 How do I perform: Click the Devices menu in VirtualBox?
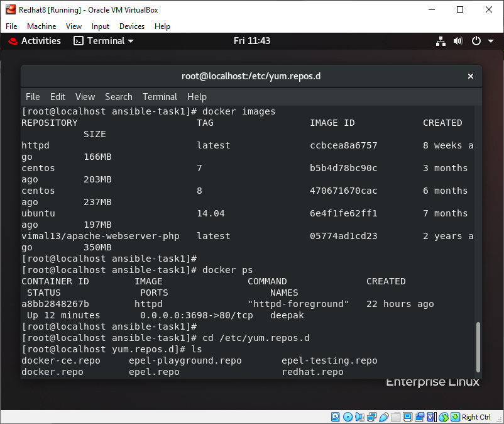tap(132, 26)
